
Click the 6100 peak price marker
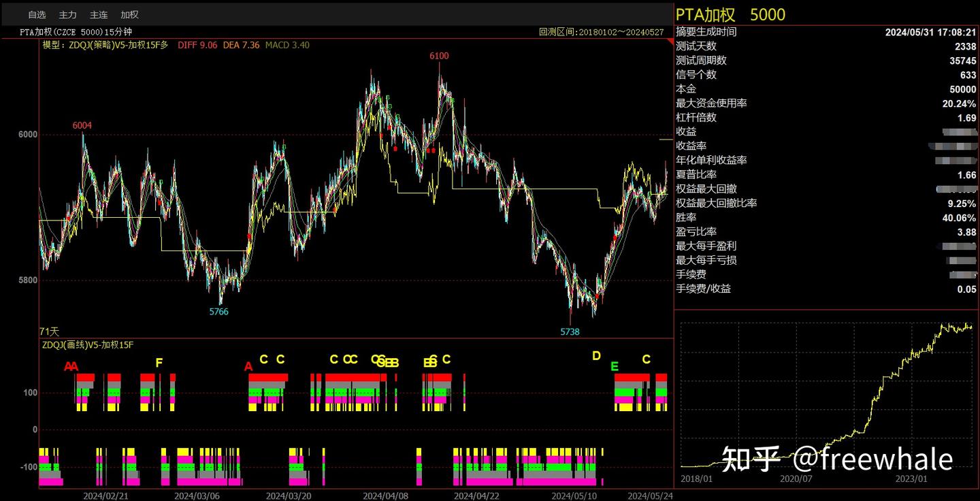point(440,56)
